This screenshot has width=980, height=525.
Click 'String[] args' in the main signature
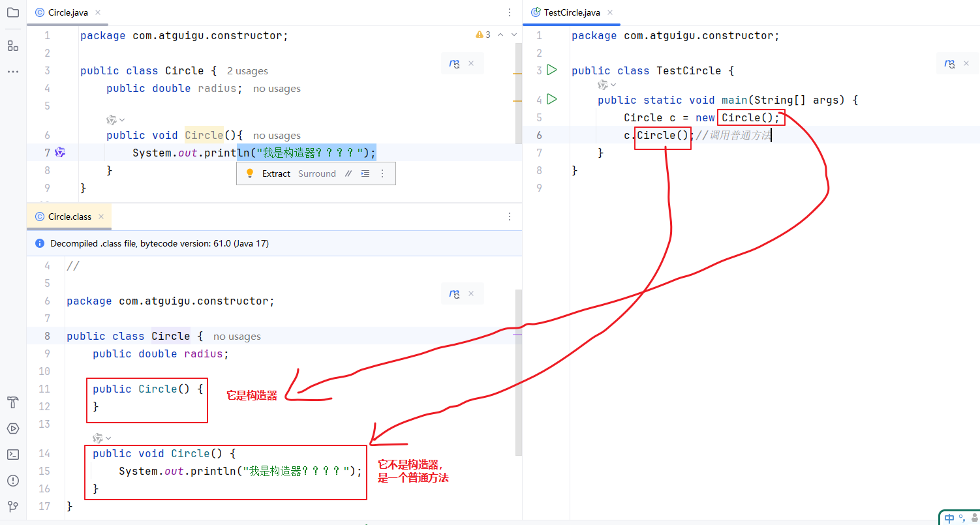(x=796, y=100)
